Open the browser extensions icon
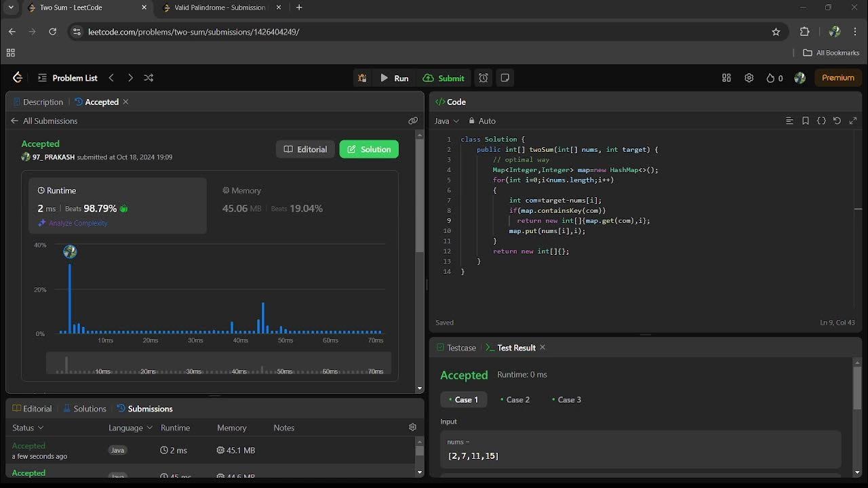The width and height of the screenshot is (868, 488). [805, 32]
